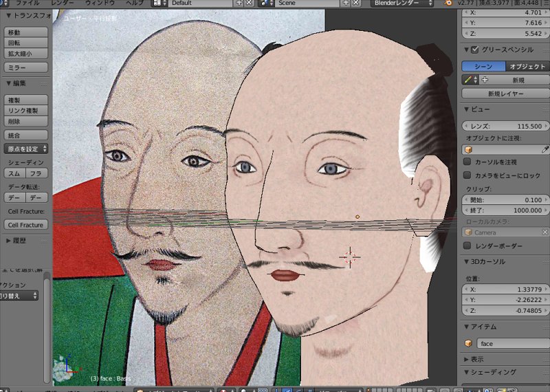
Task: Open the ウィンドウ menu
Action: (100, 3)
